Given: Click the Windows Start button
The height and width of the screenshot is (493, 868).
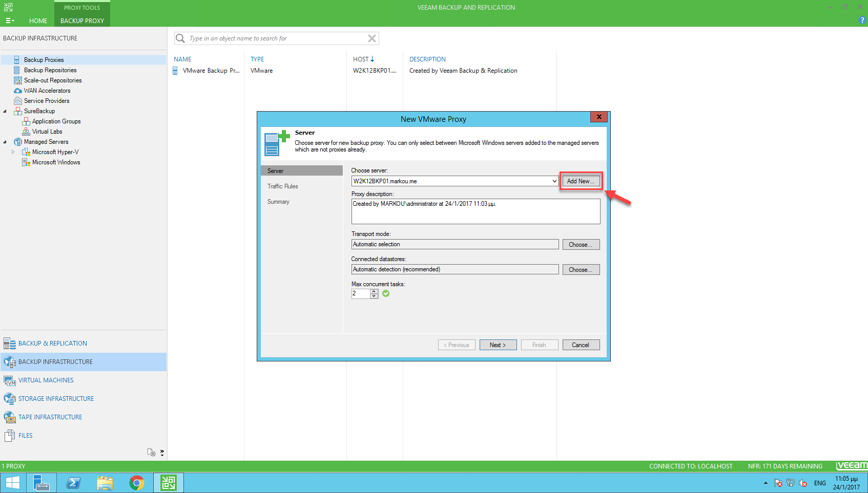Looking at the screenshot, I should click(12, 483).
